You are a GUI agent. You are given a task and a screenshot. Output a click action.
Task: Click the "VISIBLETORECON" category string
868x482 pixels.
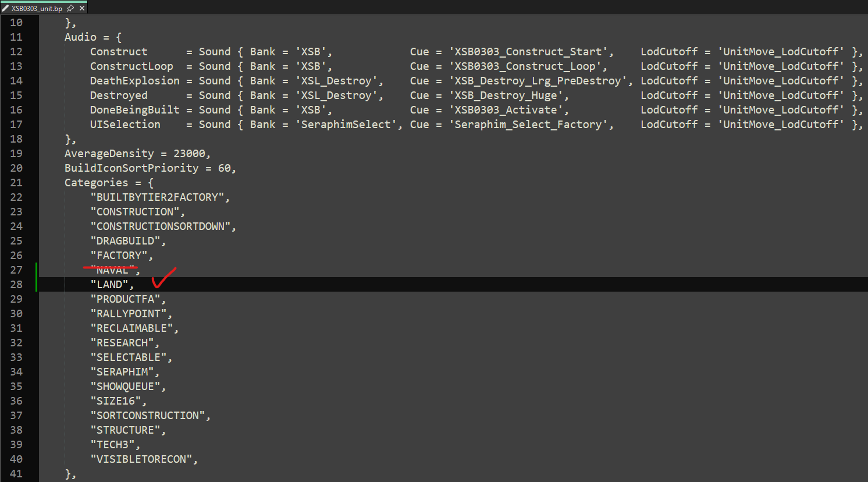tap(141, 459)
